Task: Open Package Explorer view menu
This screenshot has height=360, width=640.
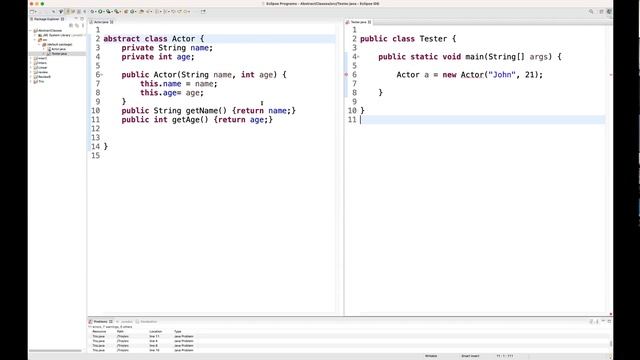Action: pyautogui.click(x=82, y=25)
